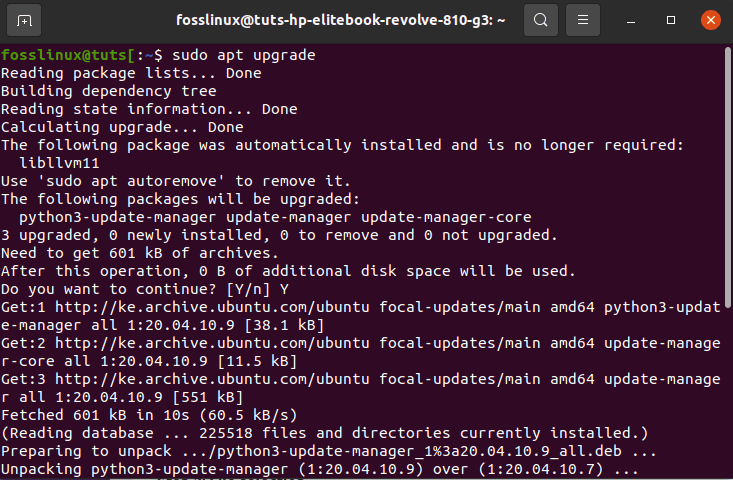Click the libllvm11 package name
The height and width of the screenshot is (480, 733).
tap(60, 163)
